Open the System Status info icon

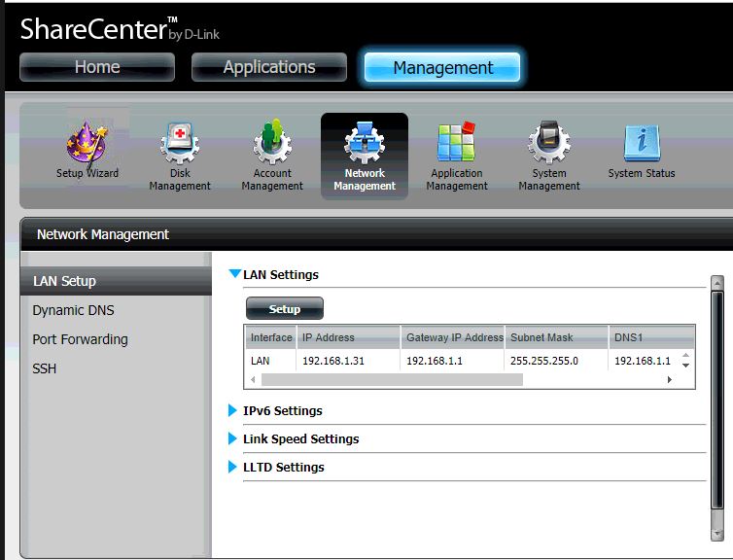[641, 147]
